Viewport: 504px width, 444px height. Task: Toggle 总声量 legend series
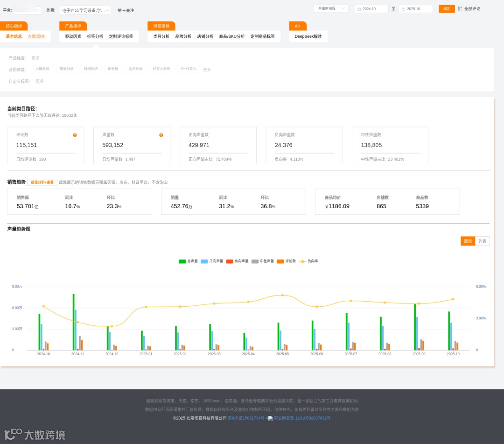[x=188, y=261]
